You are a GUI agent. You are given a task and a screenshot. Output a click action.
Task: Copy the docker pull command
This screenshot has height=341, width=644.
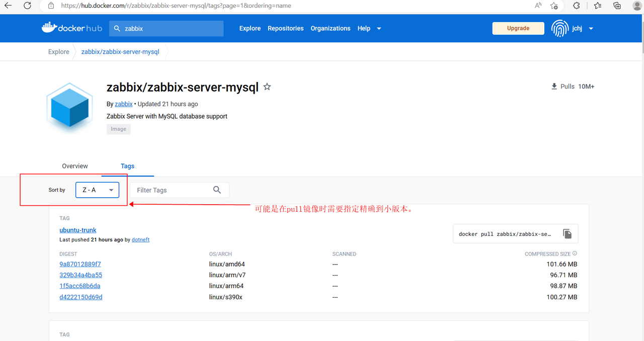coord(567,234)
